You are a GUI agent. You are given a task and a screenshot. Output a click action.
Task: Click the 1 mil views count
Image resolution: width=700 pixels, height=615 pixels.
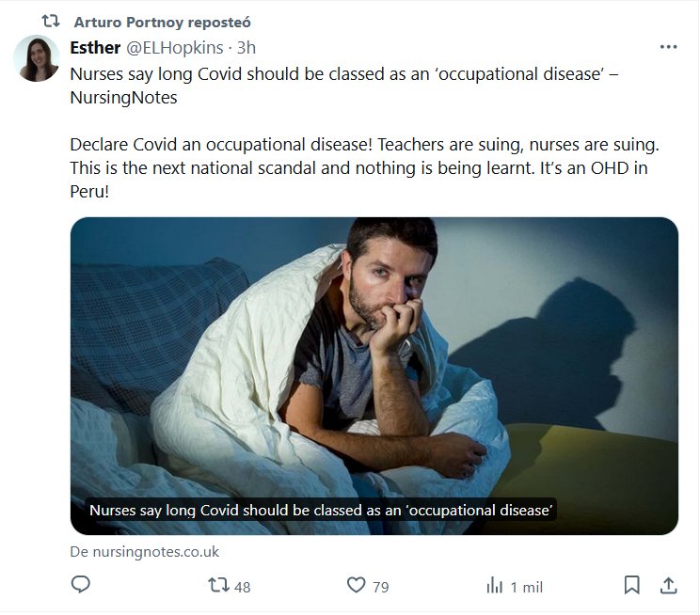(x=526, y=587)
